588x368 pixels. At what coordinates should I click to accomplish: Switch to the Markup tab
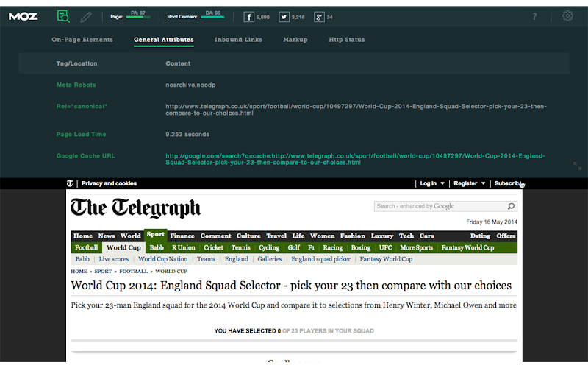pyautogui.click(x=295, y=40)
